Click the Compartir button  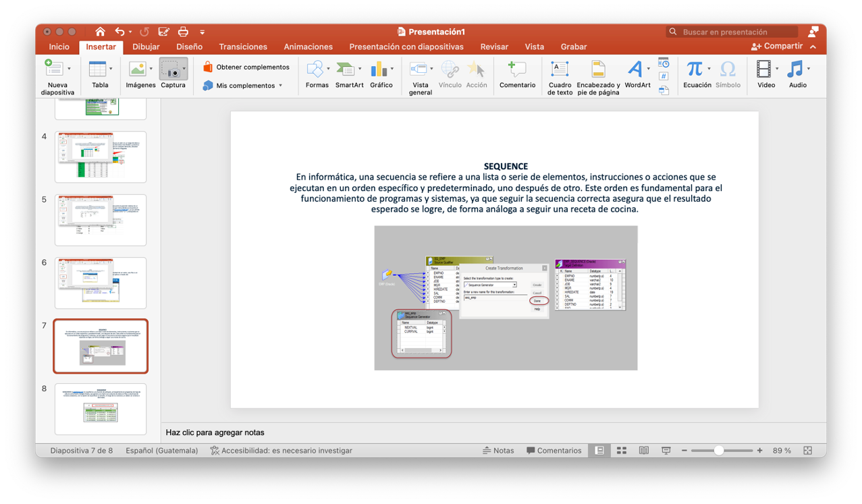pos(776,47)
